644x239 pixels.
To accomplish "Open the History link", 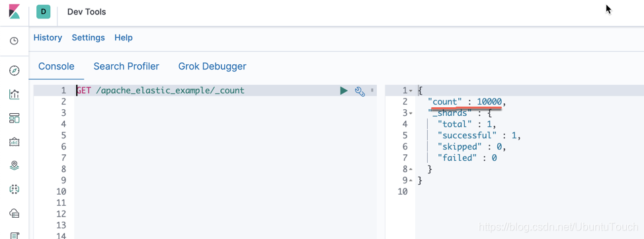I will pos(48,38).
